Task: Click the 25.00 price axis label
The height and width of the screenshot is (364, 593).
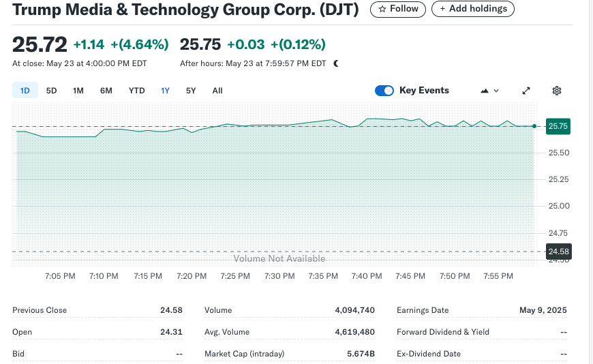Action: point(559,206)
